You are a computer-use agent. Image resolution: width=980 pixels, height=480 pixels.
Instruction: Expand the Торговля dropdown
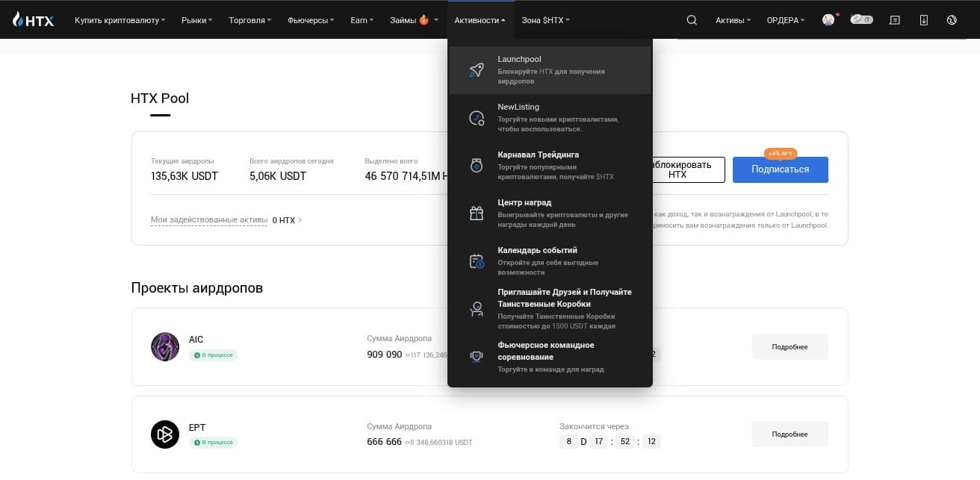250,20
